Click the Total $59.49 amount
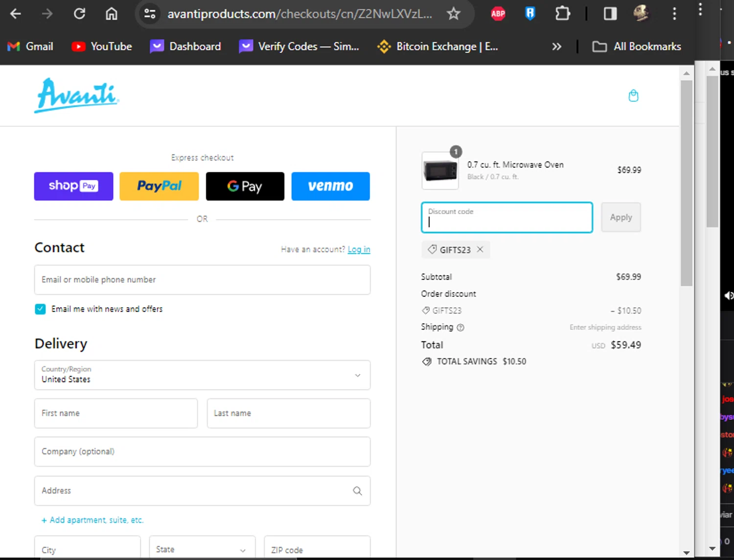 coord(626,345)
